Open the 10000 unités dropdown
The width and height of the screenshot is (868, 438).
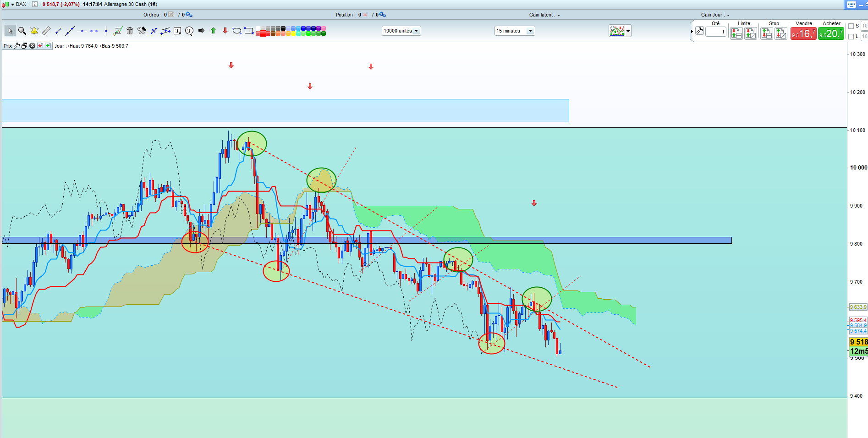[401, 31]
